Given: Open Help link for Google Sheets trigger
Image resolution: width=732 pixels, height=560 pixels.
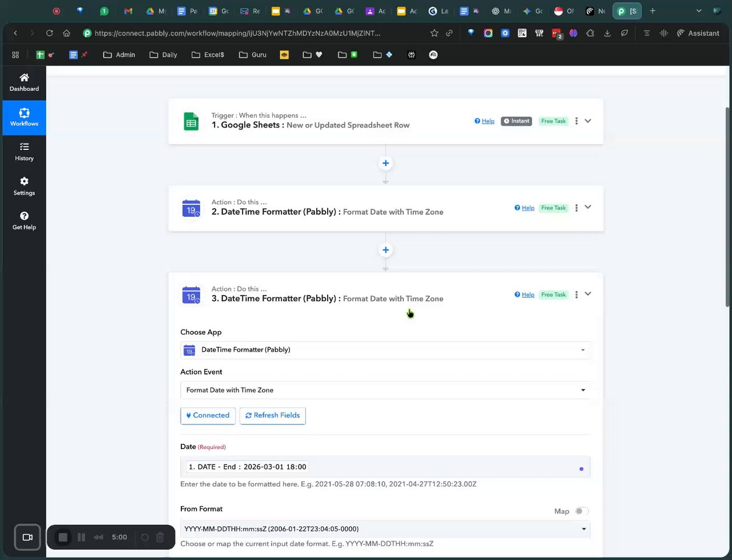Looking at the screenshot, I should [x=484, y=121].
